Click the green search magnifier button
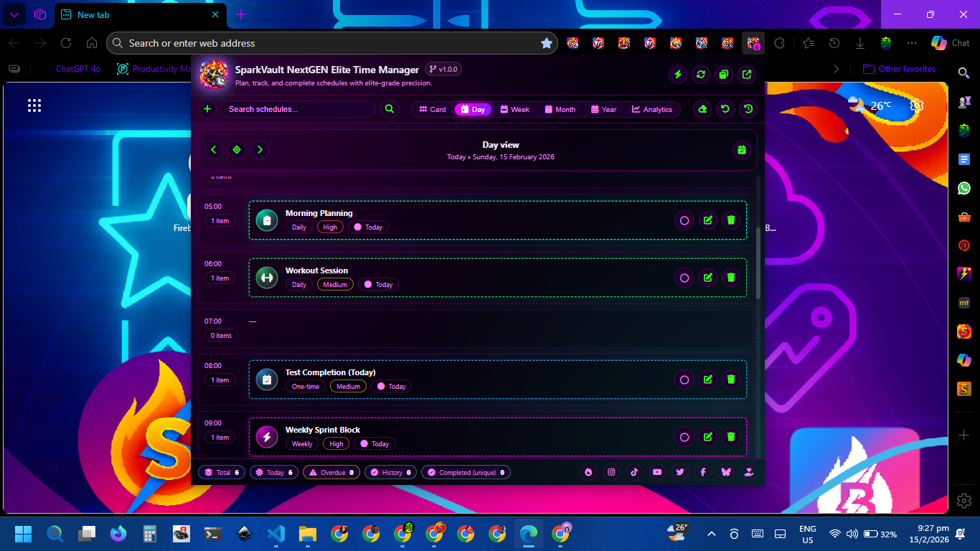The width and height of the screenshot is (980, 551). coord(390,109)
